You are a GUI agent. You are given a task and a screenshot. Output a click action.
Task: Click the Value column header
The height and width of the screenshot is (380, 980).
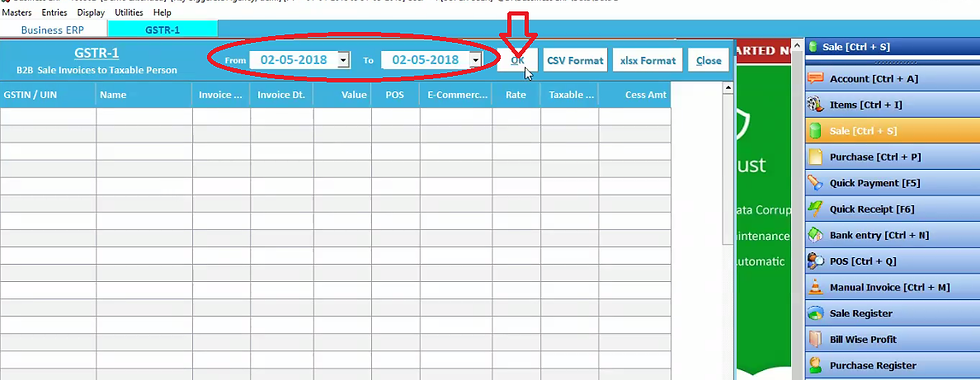[x=342, y=95]
